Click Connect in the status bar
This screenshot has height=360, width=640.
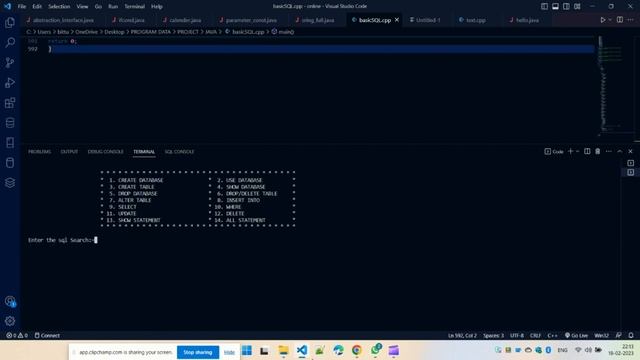coord(47,335)
